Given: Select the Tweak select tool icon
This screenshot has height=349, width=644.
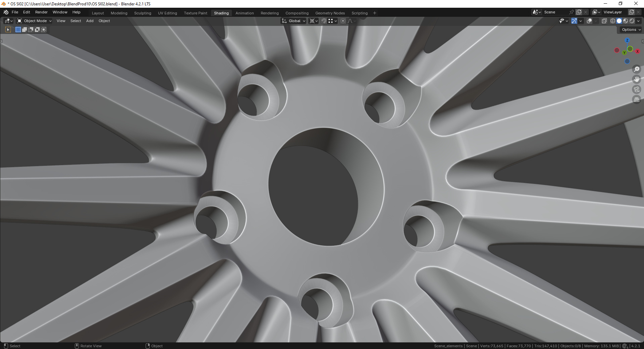Looking at the screenshot, I should [x=8, y=30].
